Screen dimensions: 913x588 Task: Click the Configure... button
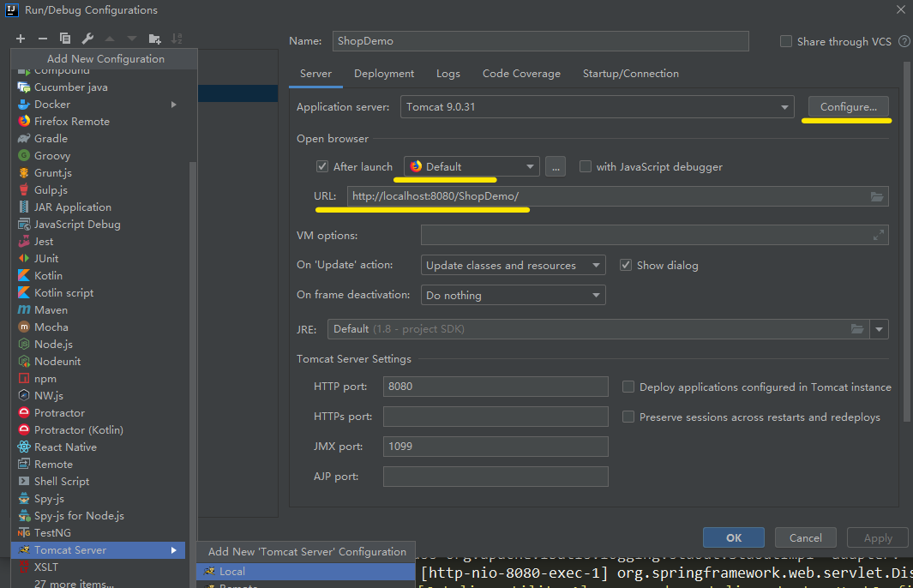pyautogui.click(x=849, y=107)
